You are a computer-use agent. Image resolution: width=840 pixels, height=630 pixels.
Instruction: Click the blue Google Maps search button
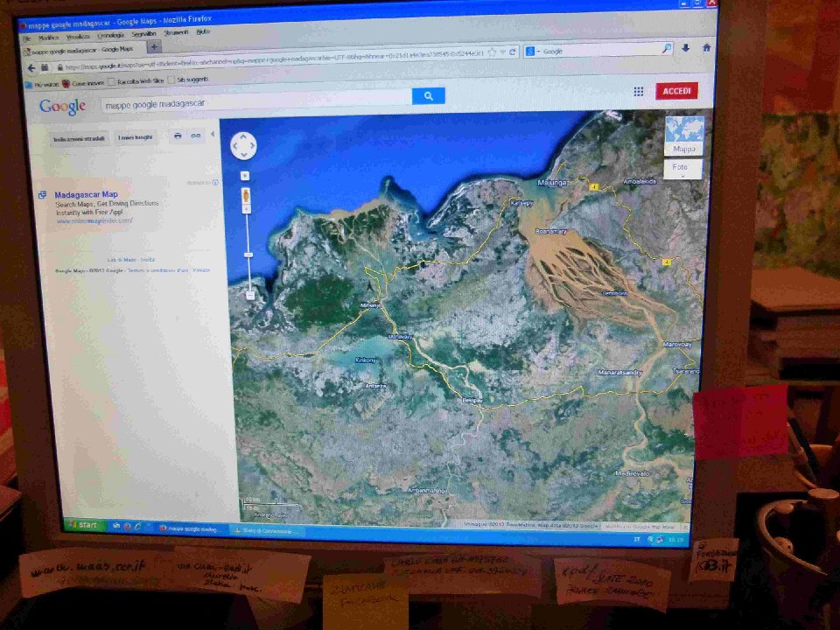click(x=428, y=96)
